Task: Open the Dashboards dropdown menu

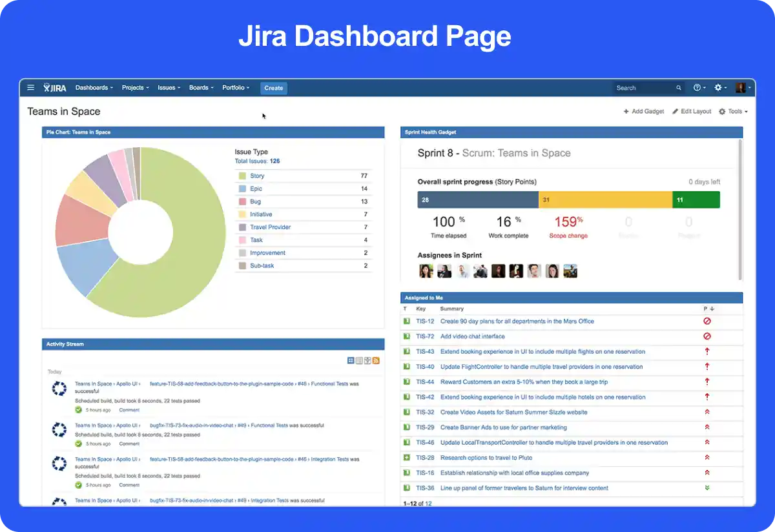Action: pos(94,88)
